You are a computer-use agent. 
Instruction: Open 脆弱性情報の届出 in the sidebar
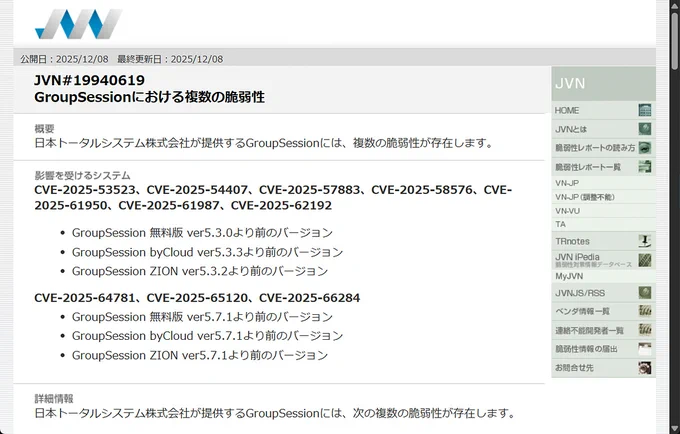[603, 349]
